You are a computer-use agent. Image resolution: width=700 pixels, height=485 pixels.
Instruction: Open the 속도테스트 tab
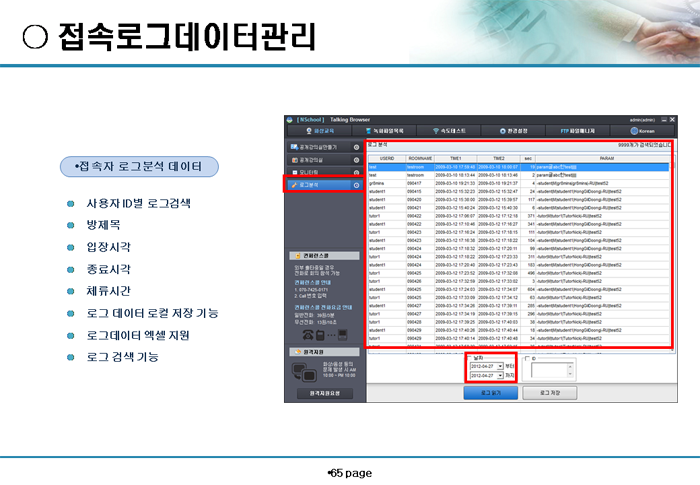click(x=449, y=131)
